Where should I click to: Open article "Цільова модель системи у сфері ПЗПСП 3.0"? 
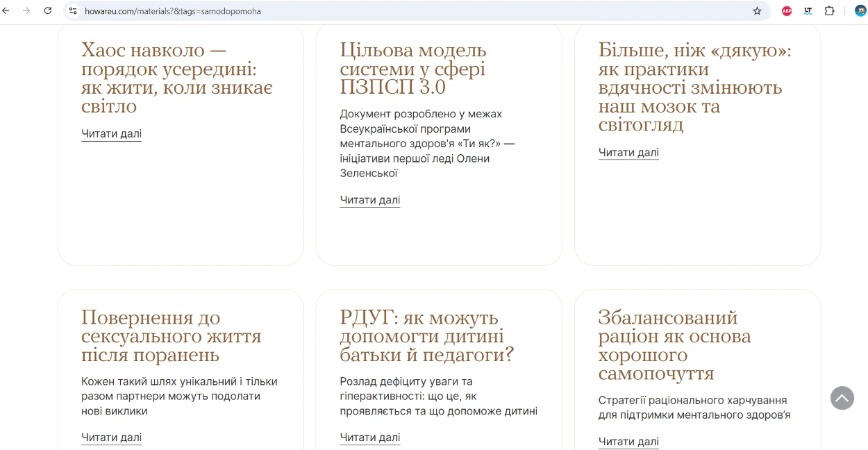pyautogui.click(x=413, y=69)
